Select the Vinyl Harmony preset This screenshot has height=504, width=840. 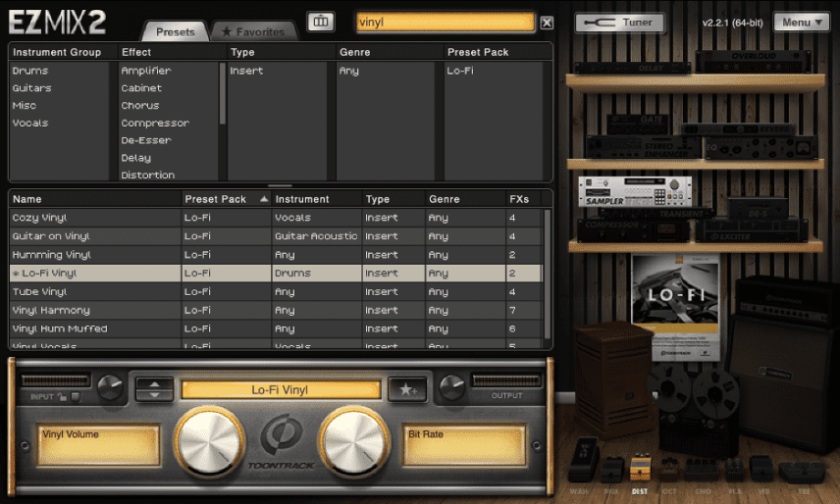click(276, 310)
